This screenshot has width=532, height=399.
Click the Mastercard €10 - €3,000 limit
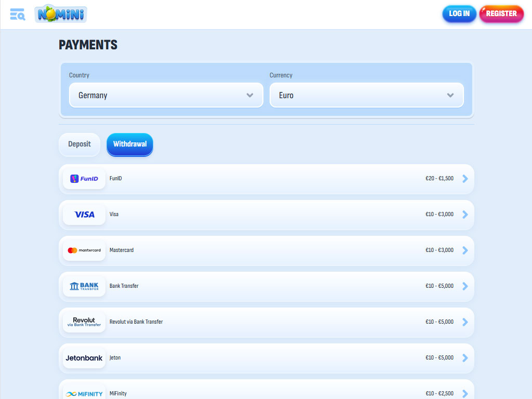click(x=440, y=250)
